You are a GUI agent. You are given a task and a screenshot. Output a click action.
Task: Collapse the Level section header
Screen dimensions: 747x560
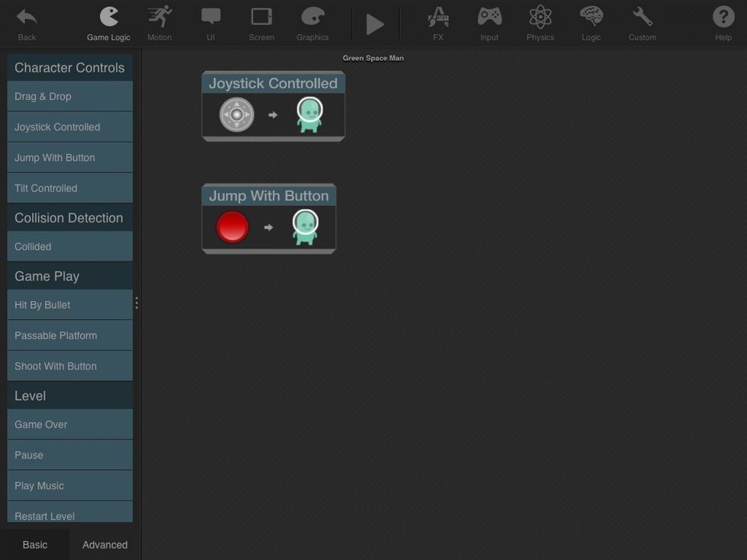69,395
